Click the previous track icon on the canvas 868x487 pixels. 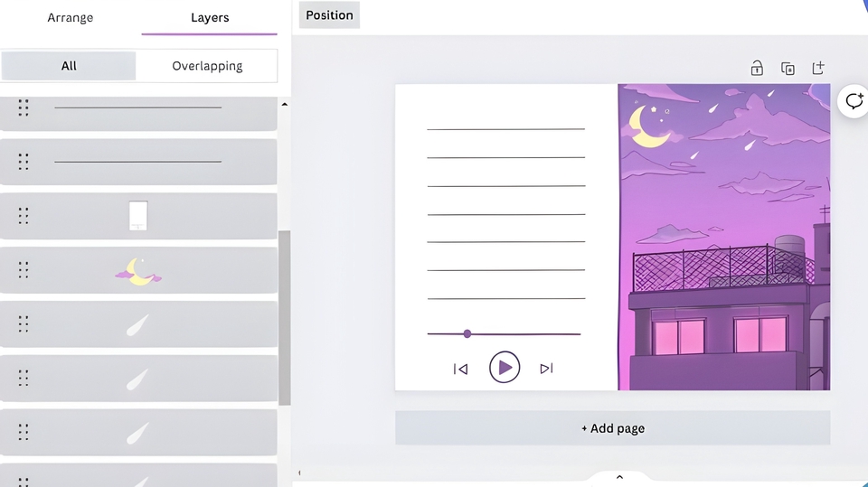tap(460, 369)
